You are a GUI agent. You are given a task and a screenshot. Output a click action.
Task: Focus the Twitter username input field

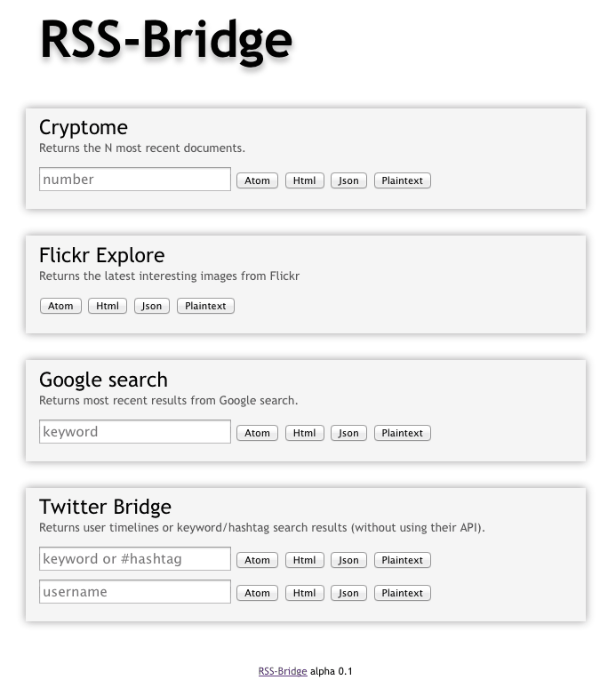[x=135, y=592]
